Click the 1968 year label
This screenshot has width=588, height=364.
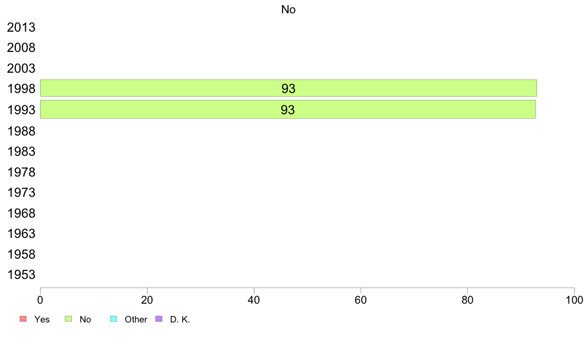pos(21,213)
